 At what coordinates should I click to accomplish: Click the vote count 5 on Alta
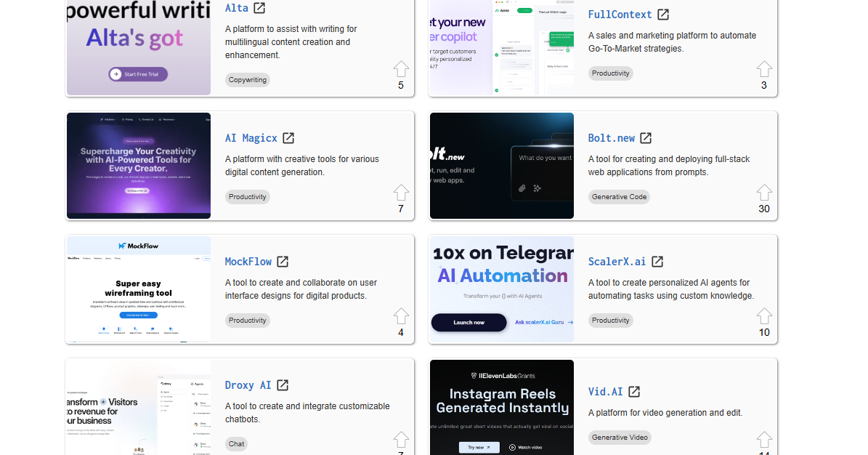click(401, 85)
